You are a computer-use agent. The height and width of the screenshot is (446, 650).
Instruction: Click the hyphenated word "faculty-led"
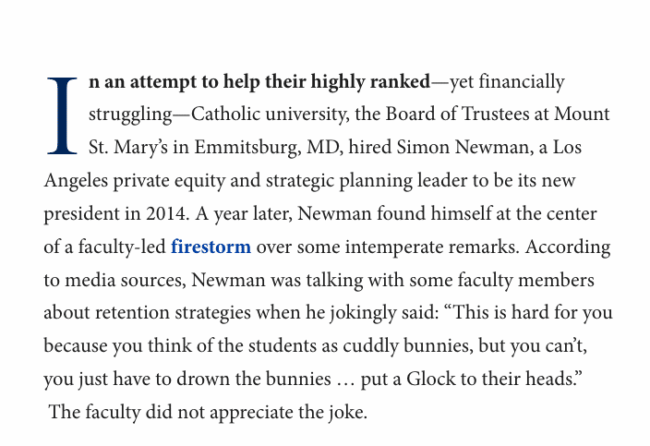pos(123,246)
